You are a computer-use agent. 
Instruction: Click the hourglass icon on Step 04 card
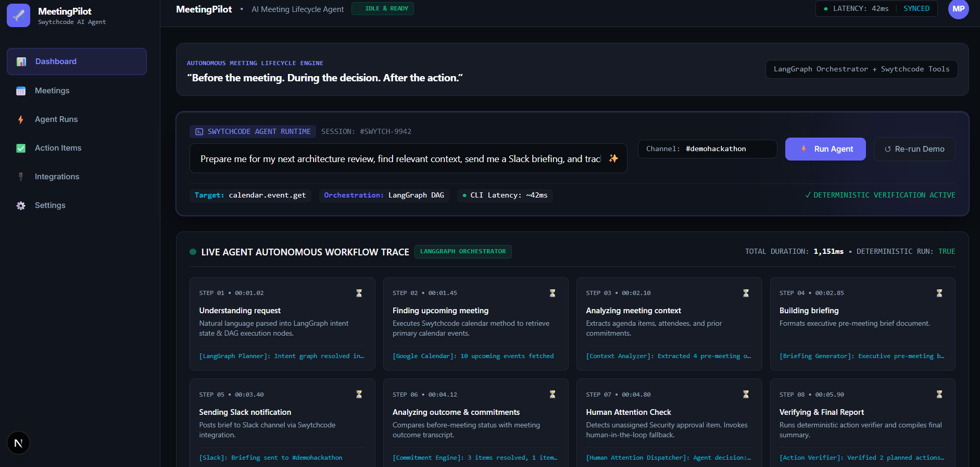coord(939,293)
